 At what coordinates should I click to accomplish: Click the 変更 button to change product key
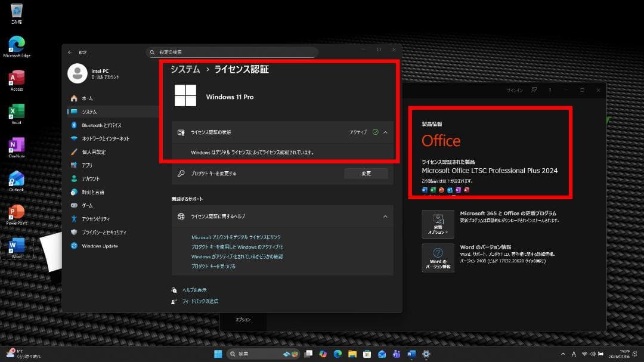click(x=366, y=173)
